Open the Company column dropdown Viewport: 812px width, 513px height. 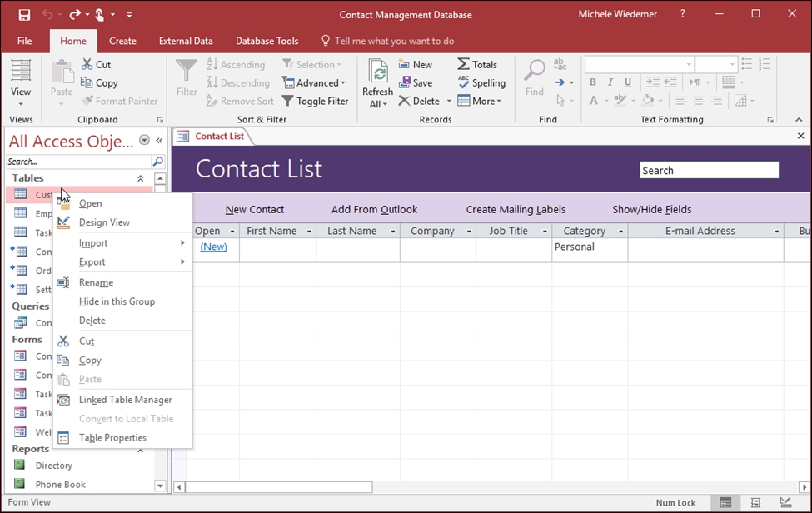469,232
